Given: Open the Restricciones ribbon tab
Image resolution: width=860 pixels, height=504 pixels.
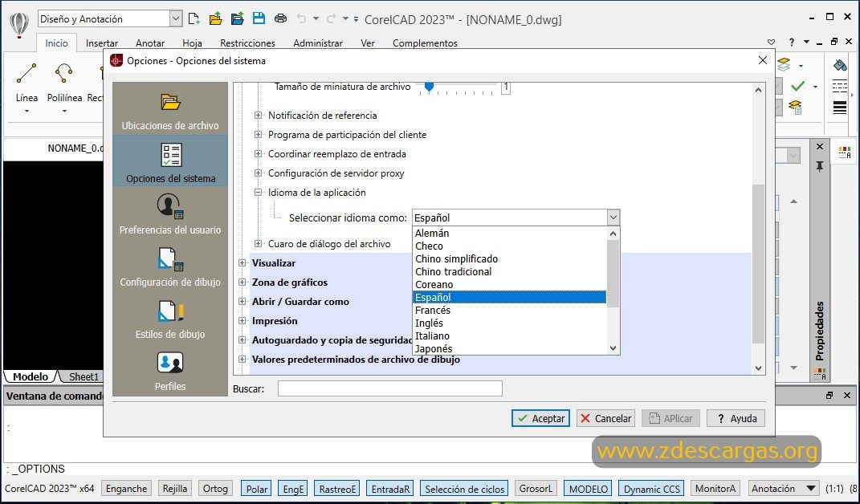Looking at the screenshot, I should [x=247, y=43].
